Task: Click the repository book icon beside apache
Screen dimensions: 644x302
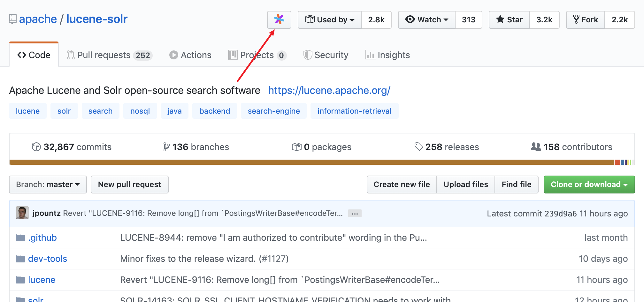Action: point(12,19)
